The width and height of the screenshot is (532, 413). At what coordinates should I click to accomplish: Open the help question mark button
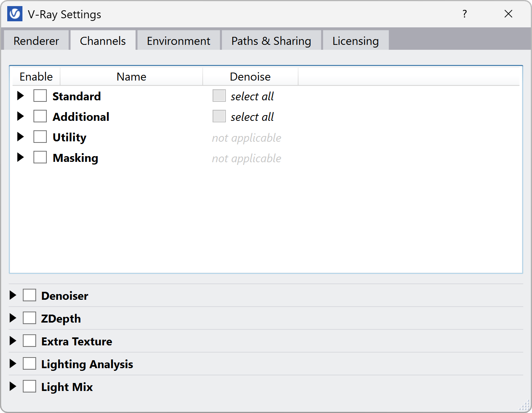click(x=464, y=14)
